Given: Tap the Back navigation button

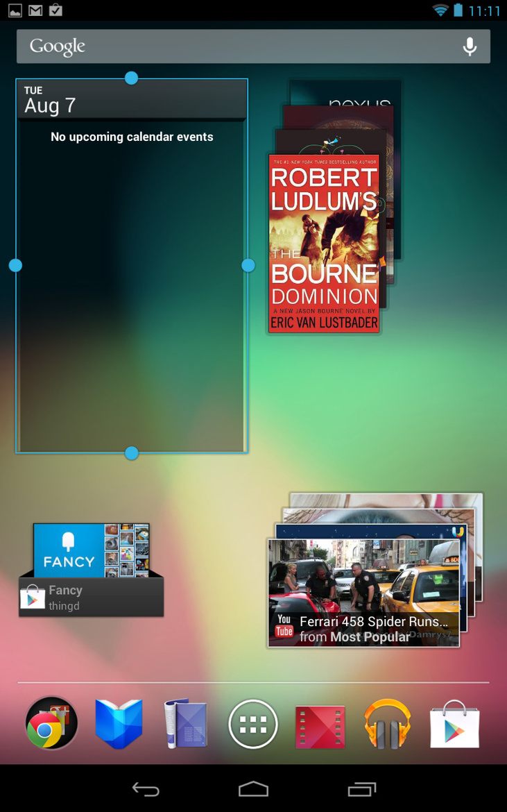Looking at the screenshot, I should pyautogui.click(x=146, y=788).
